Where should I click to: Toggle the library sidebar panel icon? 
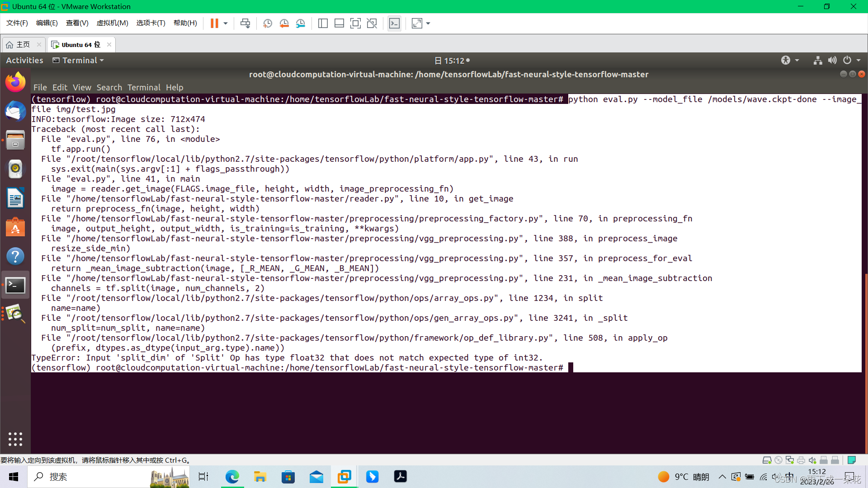click(323, 23)
